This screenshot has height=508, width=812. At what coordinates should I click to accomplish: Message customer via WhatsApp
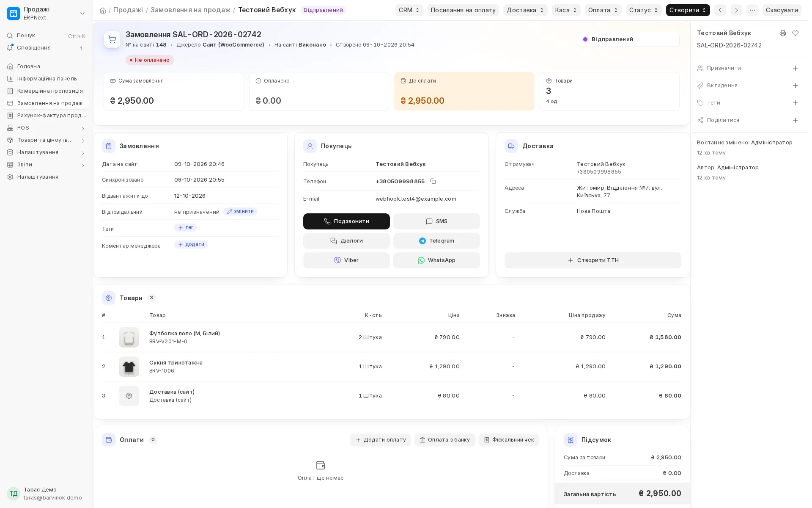(x=436, y=260)
